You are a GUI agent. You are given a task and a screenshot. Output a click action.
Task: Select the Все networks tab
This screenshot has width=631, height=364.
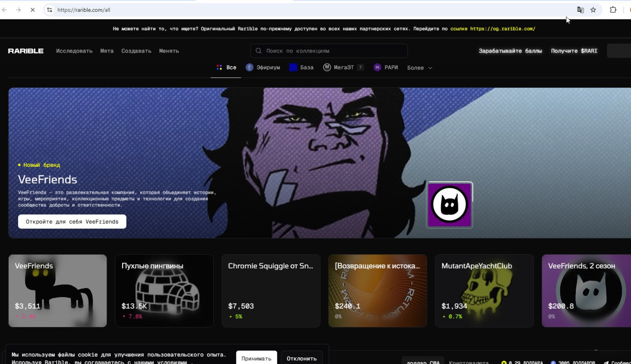click(226, 67)
